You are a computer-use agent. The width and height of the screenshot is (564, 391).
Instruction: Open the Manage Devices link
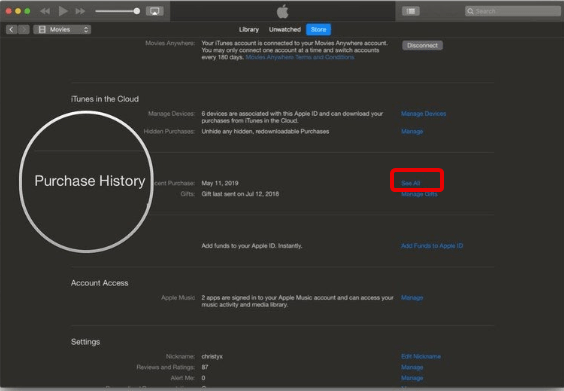click(x=423, y=114)
